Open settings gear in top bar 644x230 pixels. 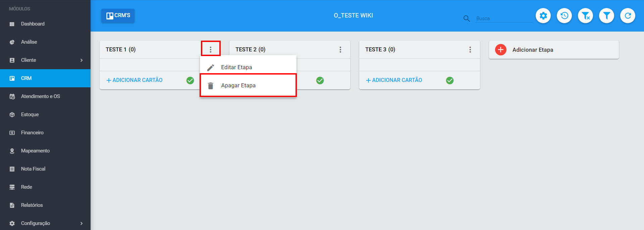[543, 16]
